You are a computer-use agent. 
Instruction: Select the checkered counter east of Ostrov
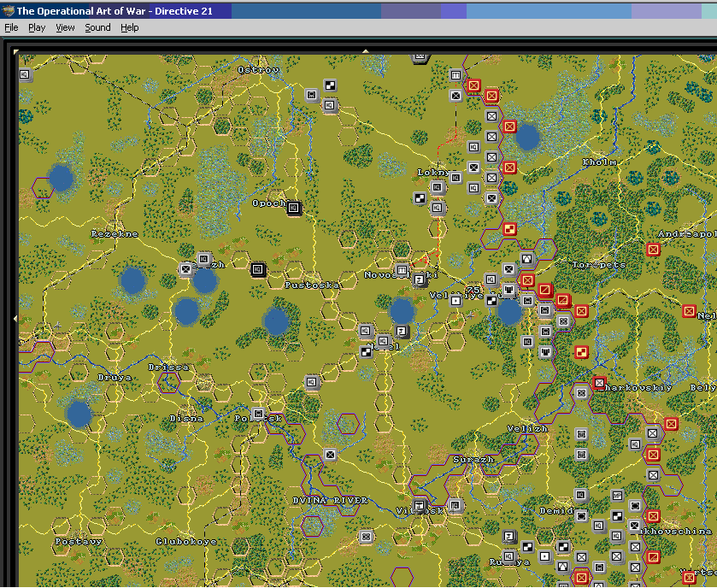tap(330, 85)
